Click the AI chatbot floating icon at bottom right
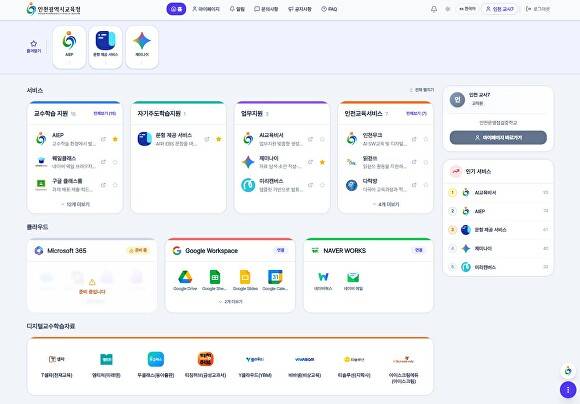 [568, 370]
